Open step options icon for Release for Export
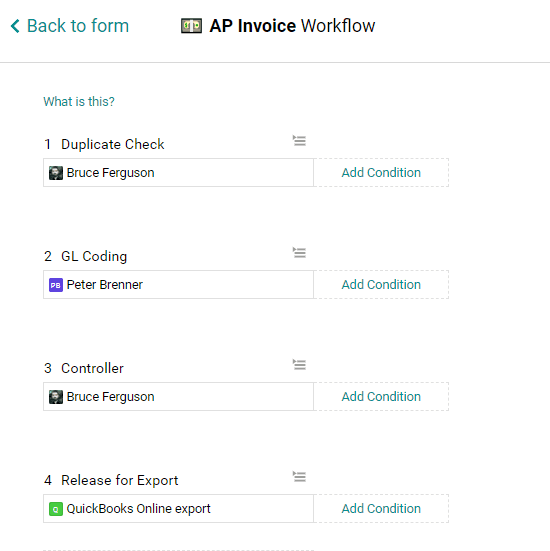Viewport: 550px width, 551px height. [x=299, y=477]
